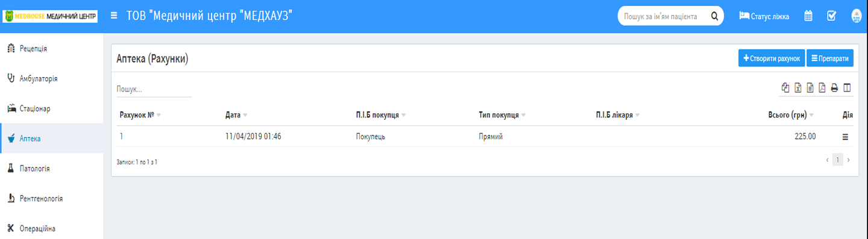Open the tasks checkmark icon in header
The image size is (868, 239).
pyautogui.click(x=832, y=16)
